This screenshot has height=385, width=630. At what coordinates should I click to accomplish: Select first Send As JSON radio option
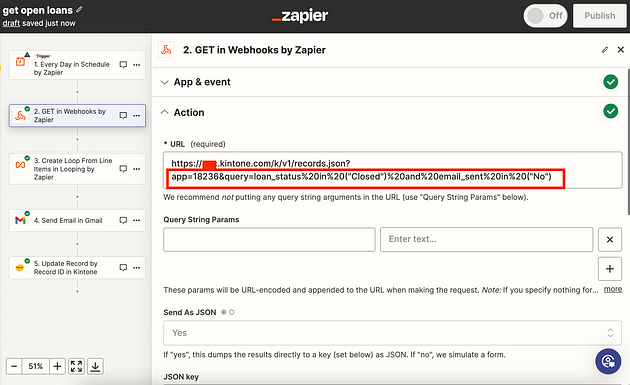[x=224, y=312]
